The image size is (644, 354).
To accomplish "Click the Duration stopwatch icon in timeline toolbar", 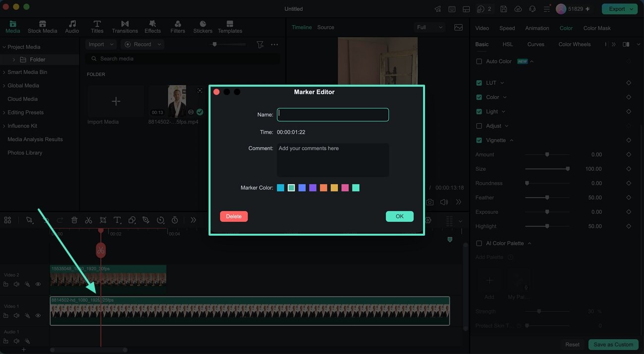I will point(175,220).
